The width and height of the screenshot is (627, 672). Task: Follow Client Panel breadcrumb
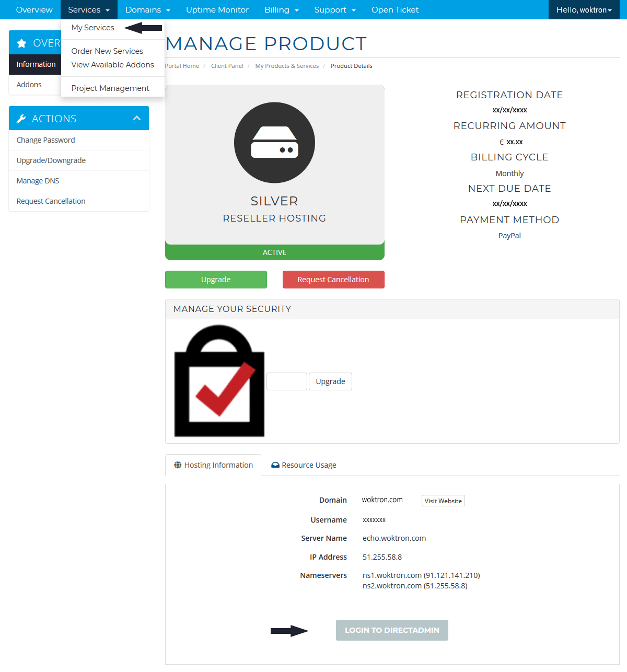pos(227,66)
